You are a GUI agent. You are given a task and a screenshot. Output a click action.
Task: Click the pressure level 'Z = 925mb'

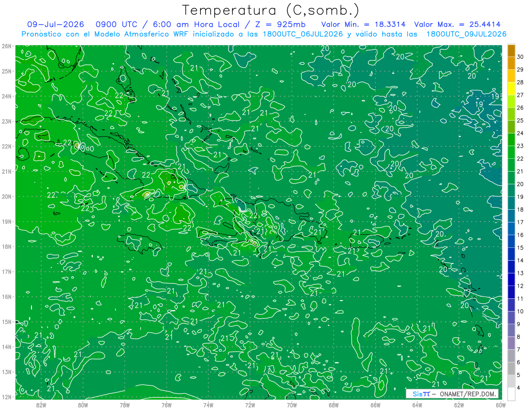point(280,24)
